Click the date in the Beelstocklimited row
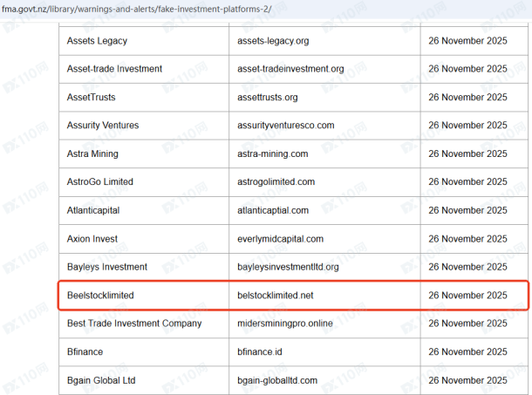 coord(467,296)
